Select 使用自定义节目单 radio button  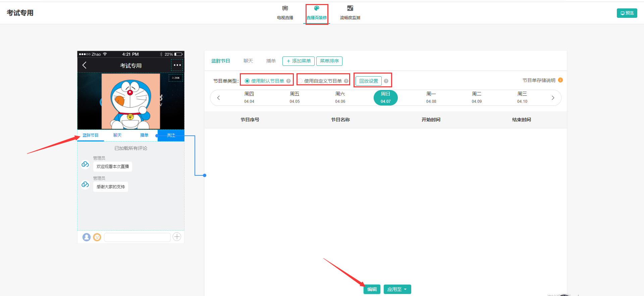point(300,81)
